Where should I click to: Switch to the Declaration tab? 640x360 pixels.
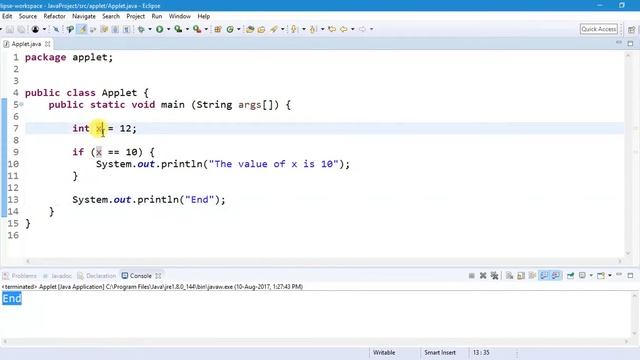(97, 276)
